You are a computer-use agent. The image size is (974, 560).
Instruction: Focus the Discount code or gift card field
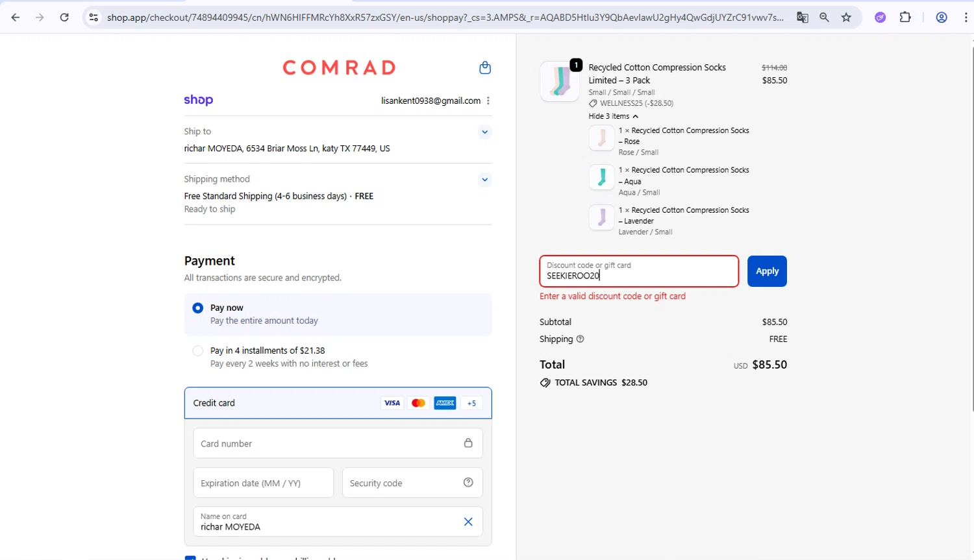(x=639, y=271)
